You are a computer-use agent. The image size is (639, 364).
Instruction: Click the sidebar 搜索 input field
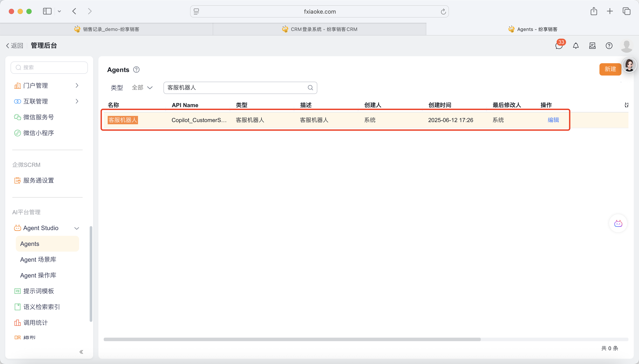[49, 67]
